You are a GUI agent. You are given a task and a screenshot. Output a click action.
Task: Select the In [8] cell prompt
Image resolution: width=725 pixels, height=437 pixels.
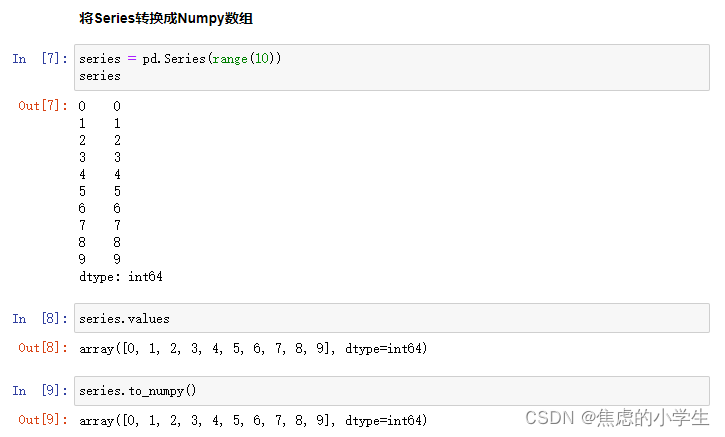point(40,319)
